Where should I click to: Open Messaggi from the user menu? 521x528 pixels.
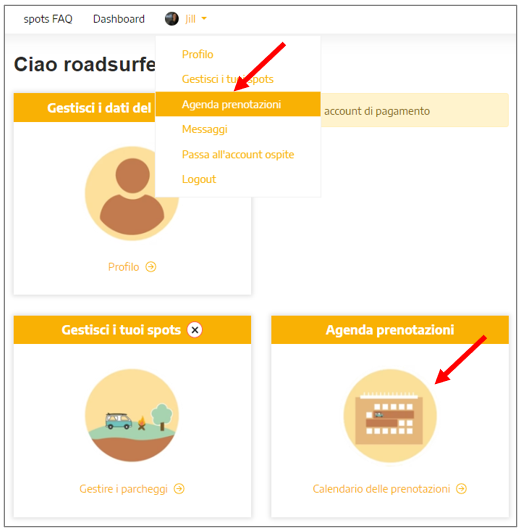pyautogui.click(x=204, y=129)
